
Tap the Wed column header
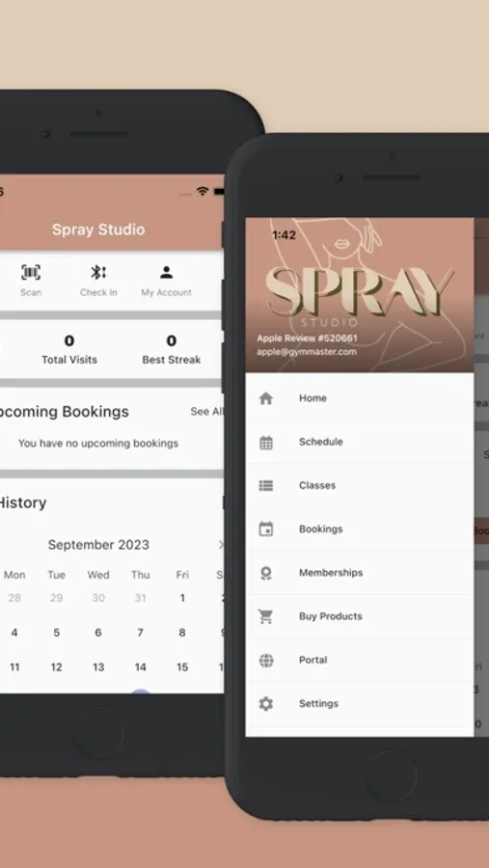(98, 575)
